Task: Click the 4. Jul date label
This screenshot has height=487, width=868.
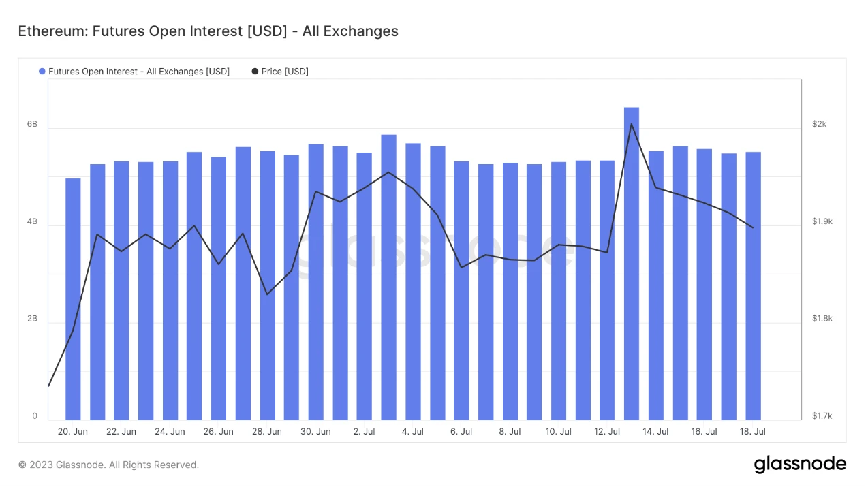Action: click(413, 432)
